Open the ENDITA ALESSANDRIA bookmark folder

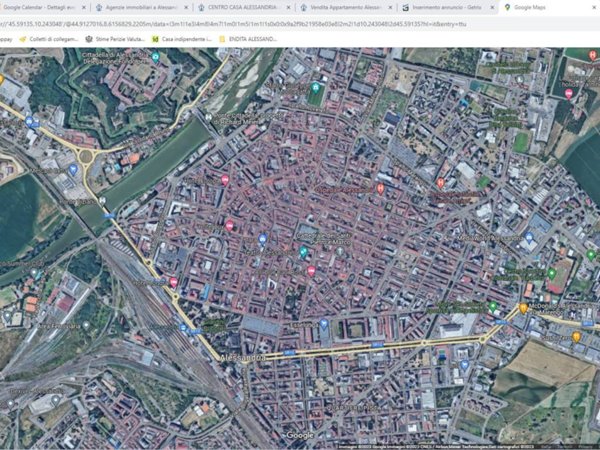(x=254, y=39)
